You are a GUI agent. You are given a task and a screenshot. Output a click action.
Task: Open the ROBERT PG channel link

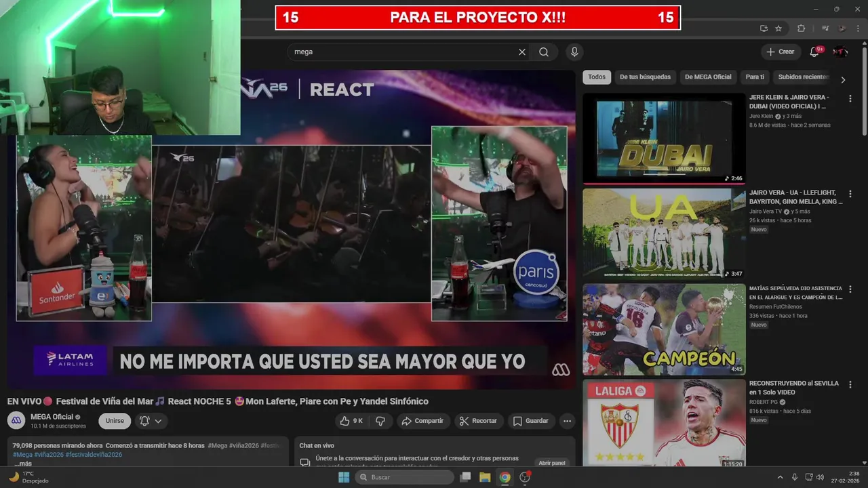[x=764, y=402]
